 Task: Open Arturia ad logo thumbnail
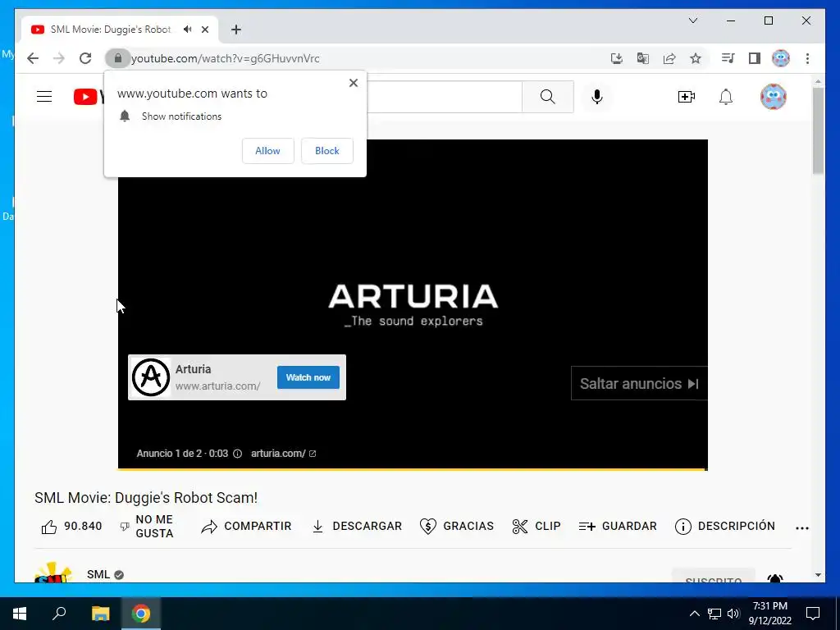coord(151,377)
